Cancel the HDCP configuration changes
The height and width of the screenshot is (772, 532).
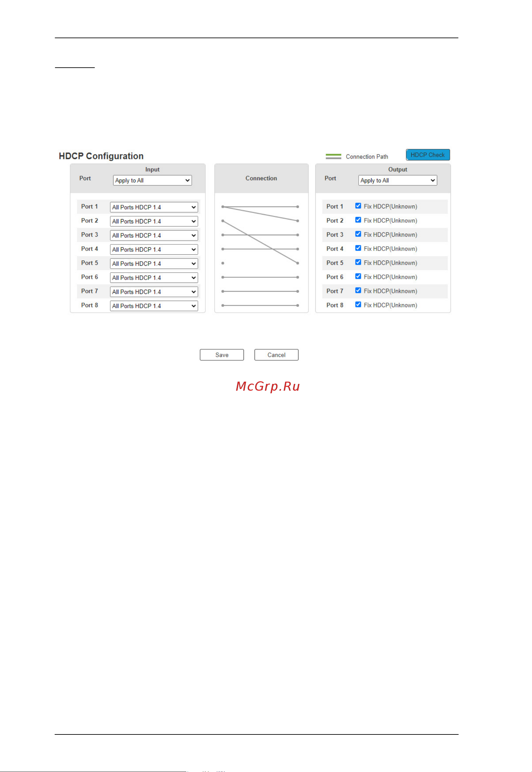[276, 355]
